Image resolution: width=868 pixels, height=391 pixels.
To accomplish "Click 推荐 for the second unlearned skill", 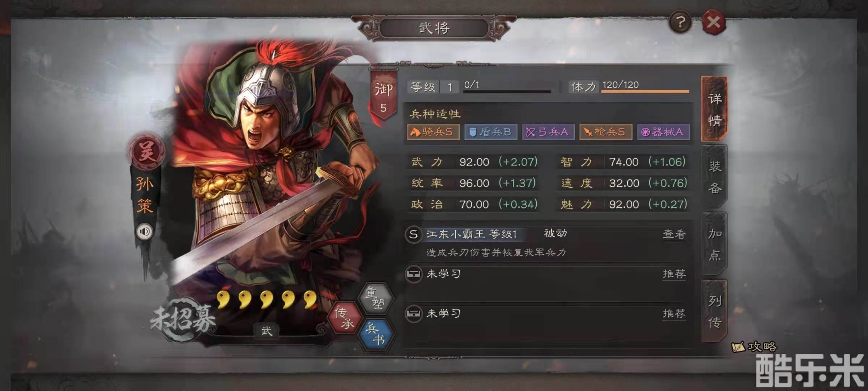I will [674, 314].
